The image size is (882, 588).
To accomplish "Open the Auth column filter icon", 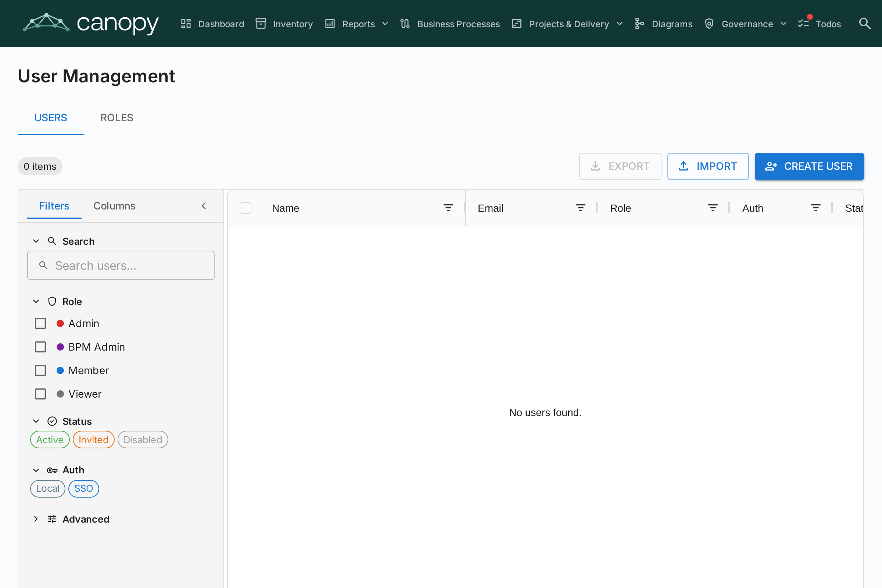I will click(x=815, y=208).
